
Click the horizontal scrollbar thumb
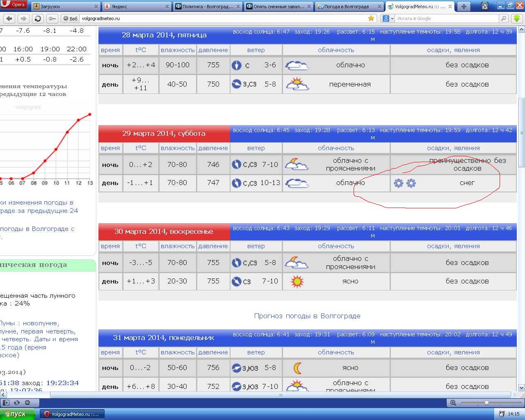pyautogui.click(x=281, y=395)
